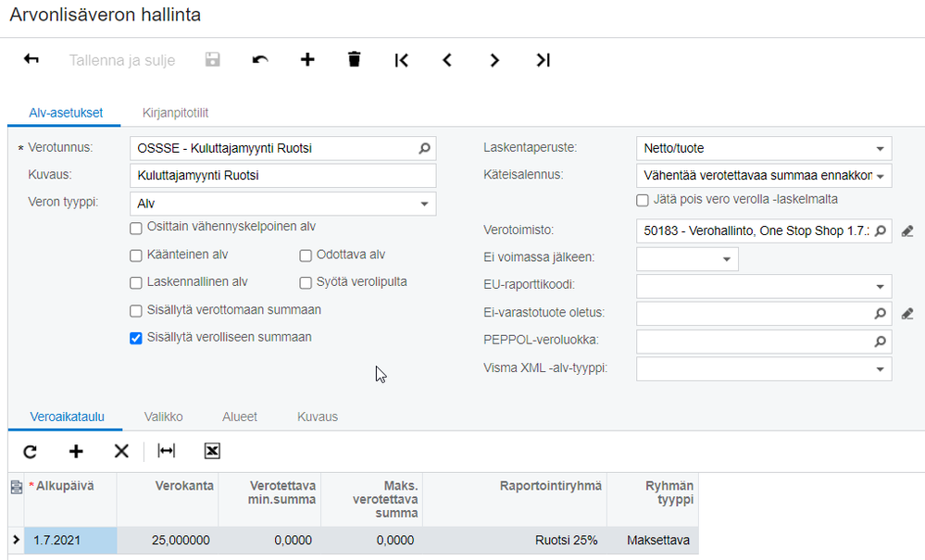The width and height of the screenshot is (925, 560).
Task: Enable Käänteinen alv checkbox
Action: pyautogui.click(x=136, y=255)
